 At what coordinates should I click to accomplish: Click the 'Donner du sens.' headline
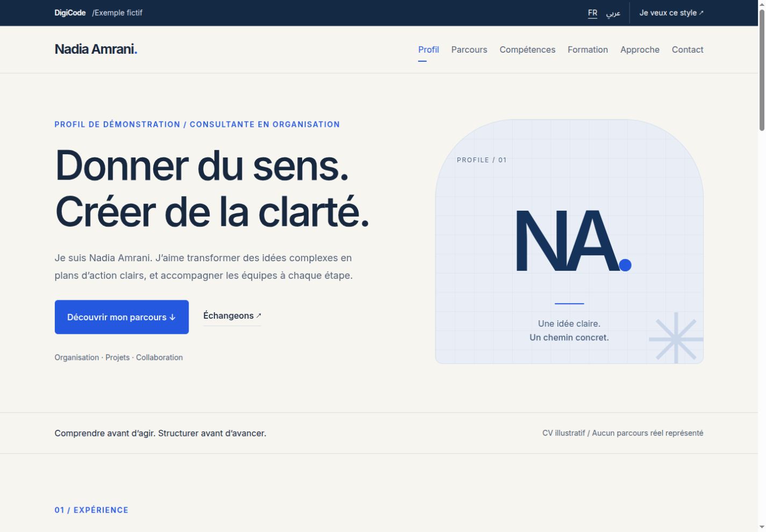[202, 165]
